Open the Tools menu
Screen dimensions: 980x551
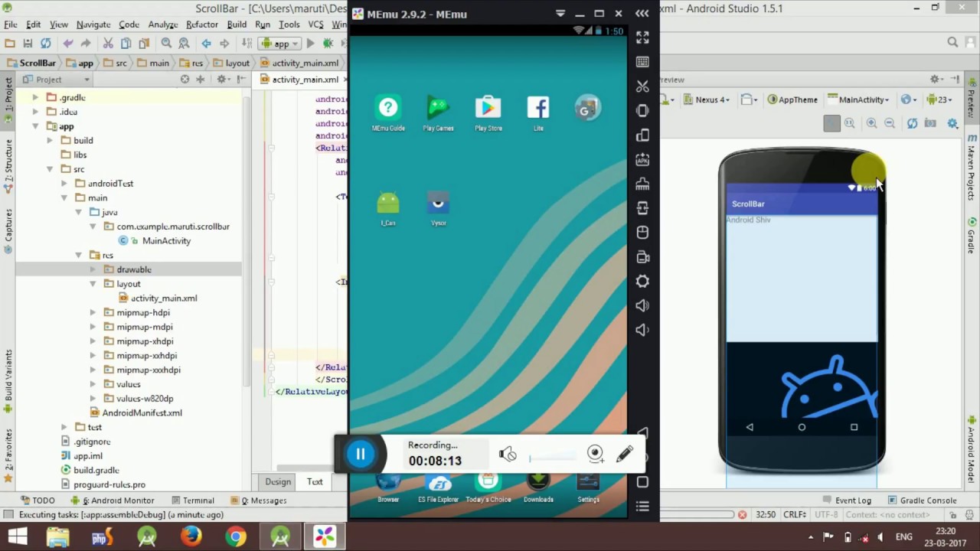[x=289, y=24]
